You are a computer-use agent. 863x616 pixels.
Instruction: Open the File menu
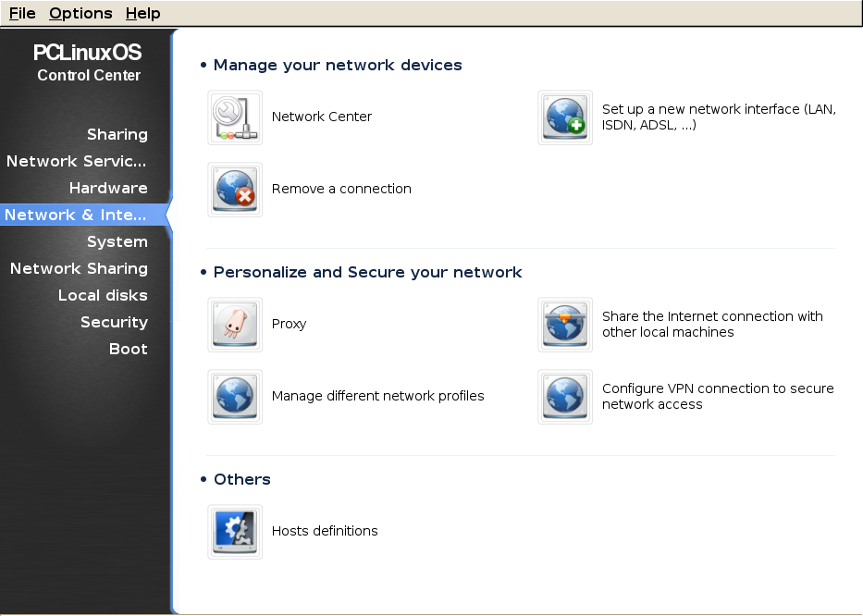[x=22, y=13]
